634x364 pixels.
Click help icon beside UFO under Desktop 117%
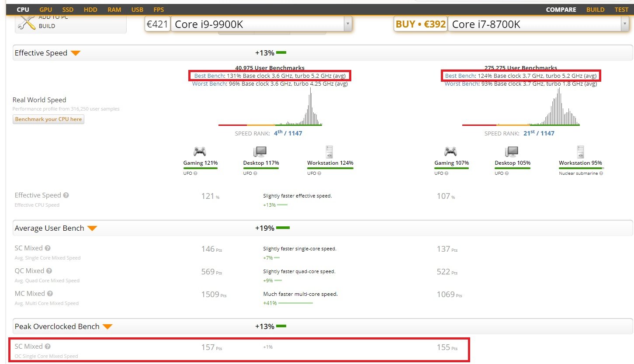(x=255, y=173)
